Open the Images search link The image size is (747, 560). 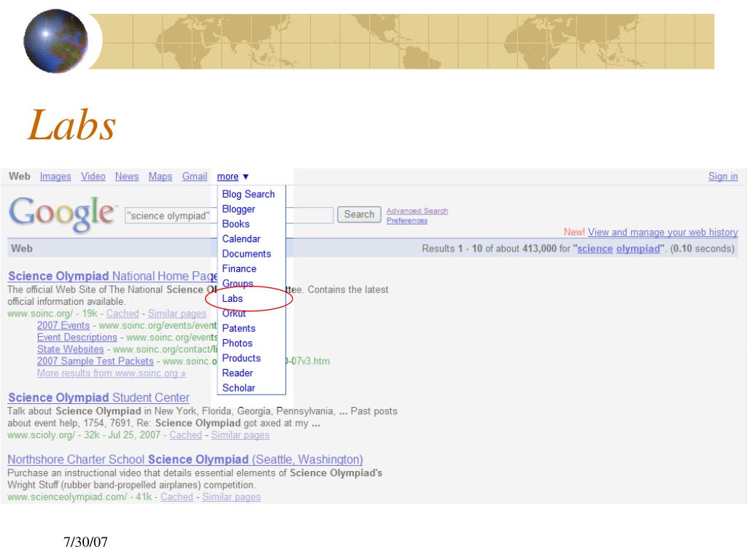55,176
